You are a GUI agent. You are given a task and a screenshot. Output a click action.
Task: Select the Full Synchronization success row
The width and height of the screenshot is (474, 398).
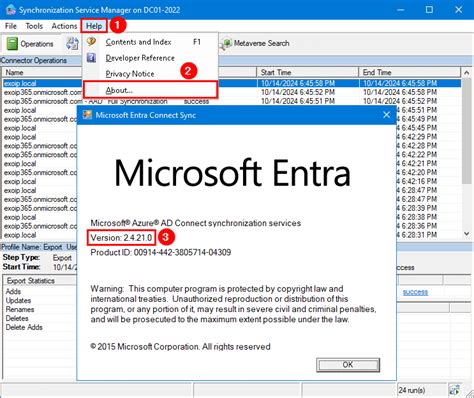tap(232, 101)
